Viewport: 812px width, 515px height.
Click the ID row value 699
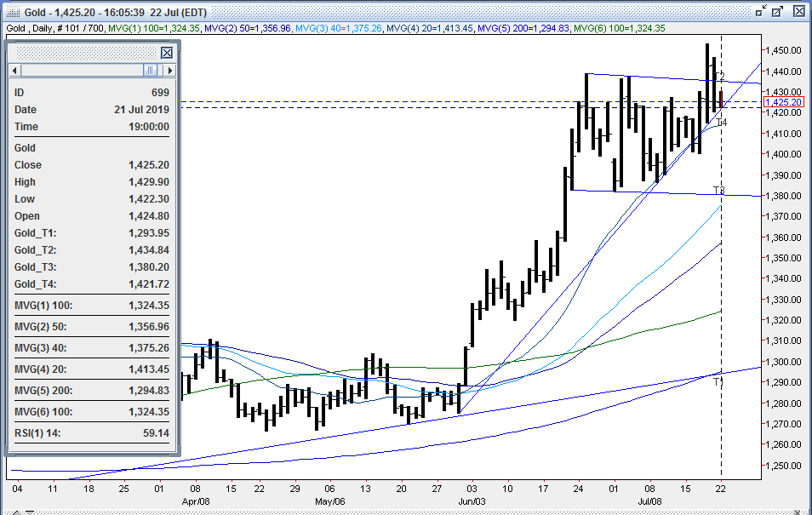point(160,93)
